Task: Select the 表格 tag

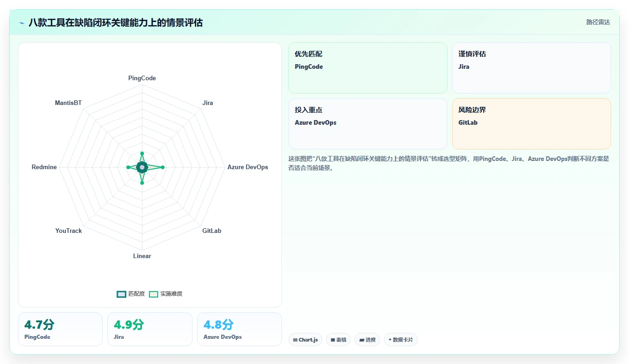Action: tap(338, 340)
